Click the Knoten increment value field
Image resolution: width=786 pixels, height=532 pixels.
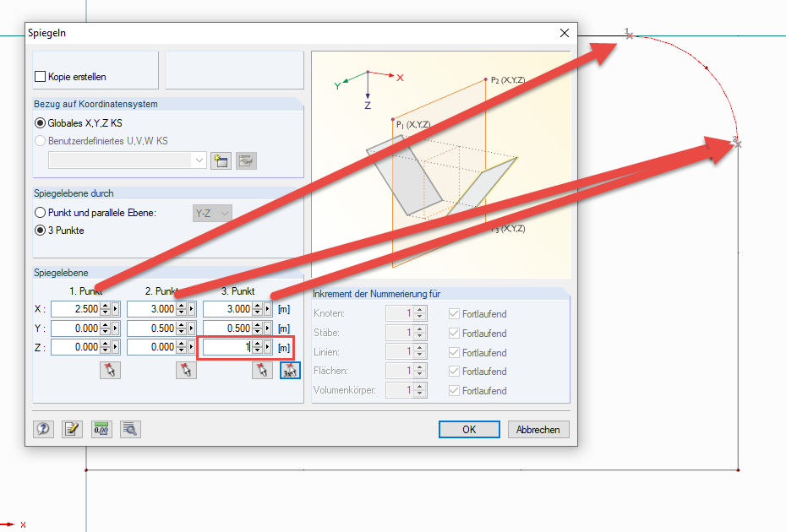[x=400, y=313]
